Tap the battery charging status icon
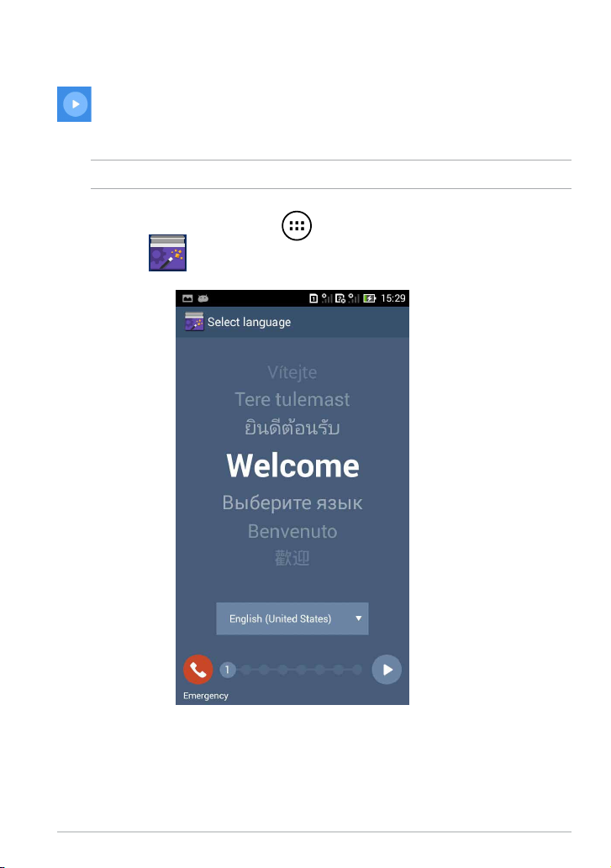The image size is (611, 868). [369, 298]
